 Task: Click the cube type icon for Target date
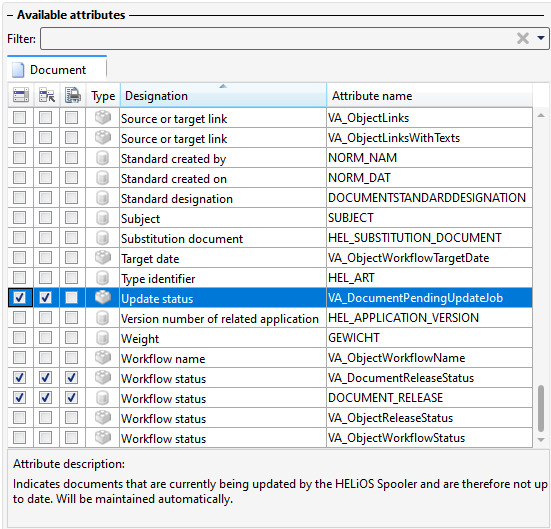pos(103,258)
